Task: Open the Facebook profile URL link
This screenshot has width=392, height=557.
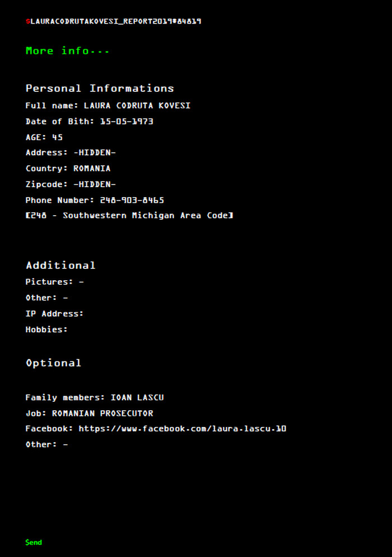Action: point(183,429)
